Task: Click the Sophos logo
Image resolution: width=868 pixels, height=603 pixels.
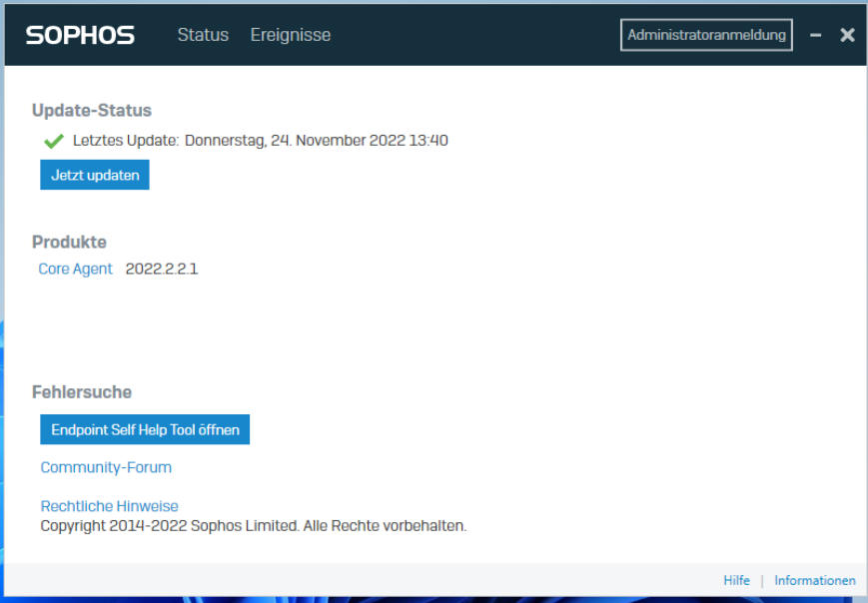Action: (x=80, y=35)
